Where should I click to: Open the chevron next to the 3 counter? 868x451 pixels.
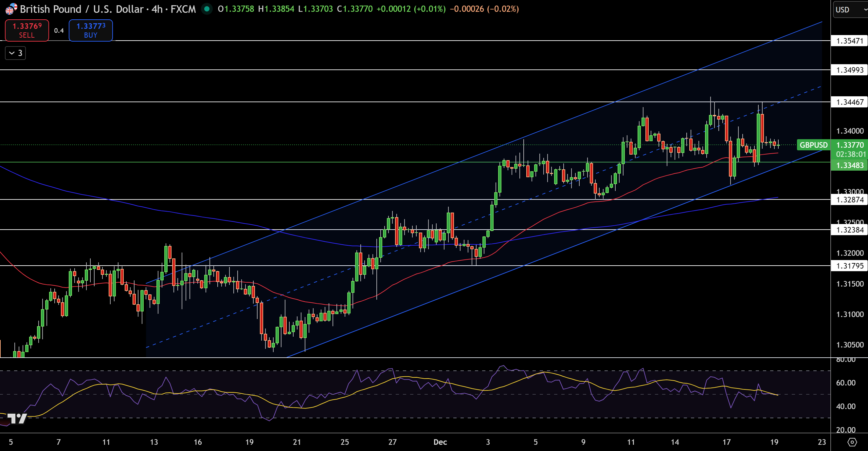click(x=11, y=53)
